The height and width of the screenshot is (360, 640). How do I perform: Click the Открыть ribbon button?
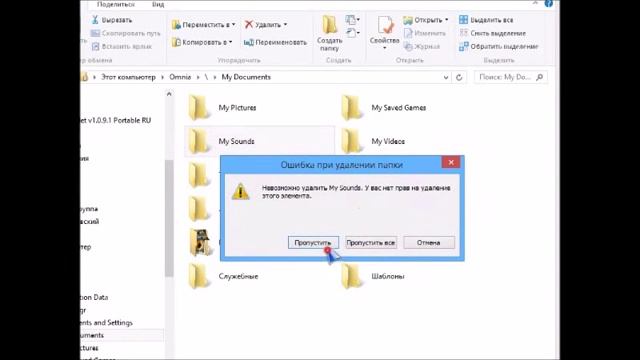[x=425, y=20]
